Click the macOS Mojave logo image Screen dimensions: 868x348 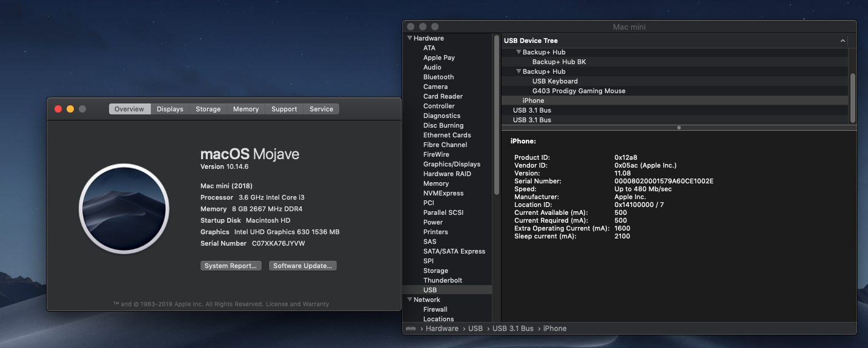click(124, 208)
